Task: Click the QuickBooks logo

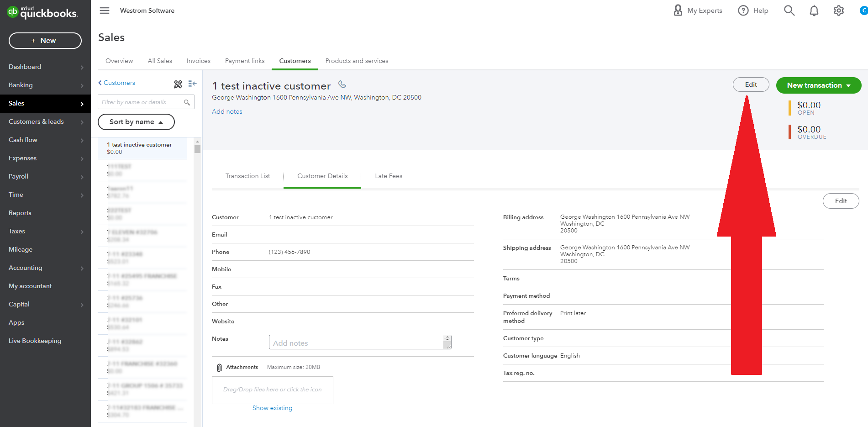Action: point(42,12)
